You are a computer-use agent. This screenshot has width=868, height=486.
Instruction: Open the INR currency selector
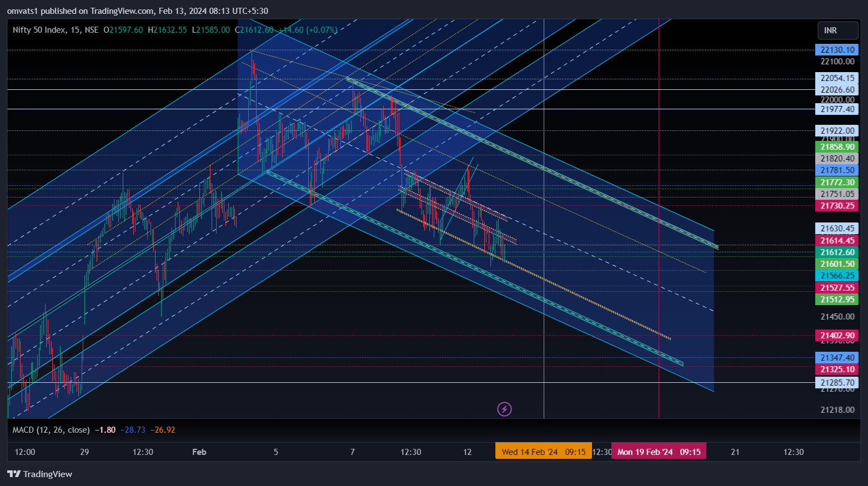(x=838, y=31)
